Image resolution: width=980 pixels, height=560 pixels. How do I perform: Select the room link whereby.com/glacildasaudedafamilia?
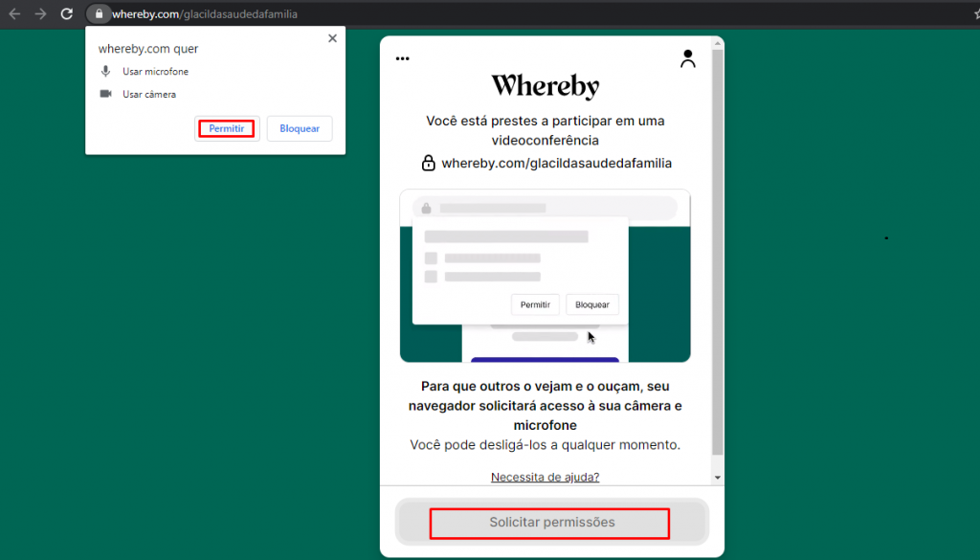556,163
